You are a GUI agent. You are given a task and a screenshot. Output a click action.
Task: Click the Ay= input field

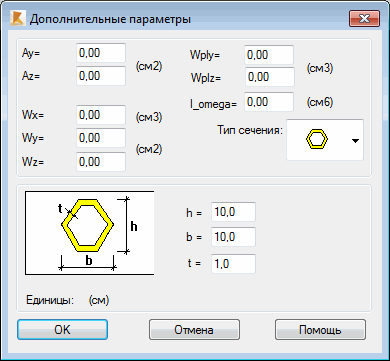coord(101,53)
